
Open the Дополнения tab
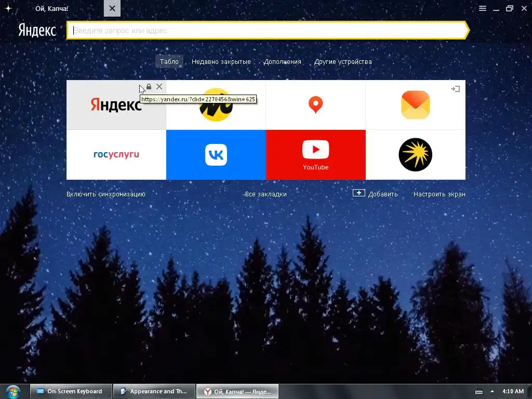(x=282, y=61)
